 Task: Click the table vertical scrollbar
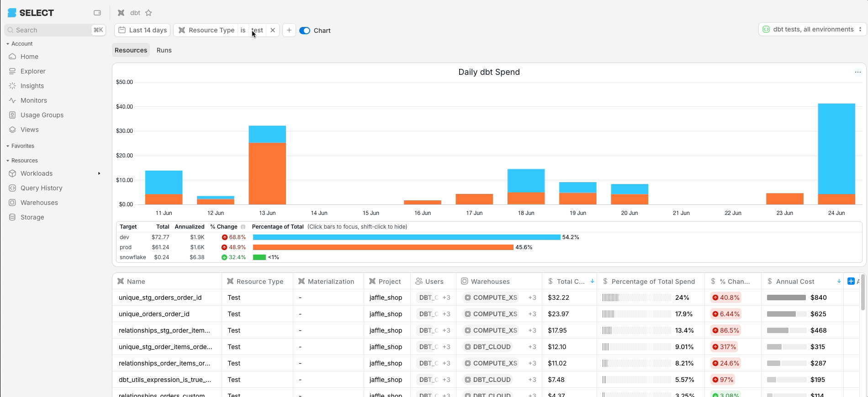(x=863, y=293)
